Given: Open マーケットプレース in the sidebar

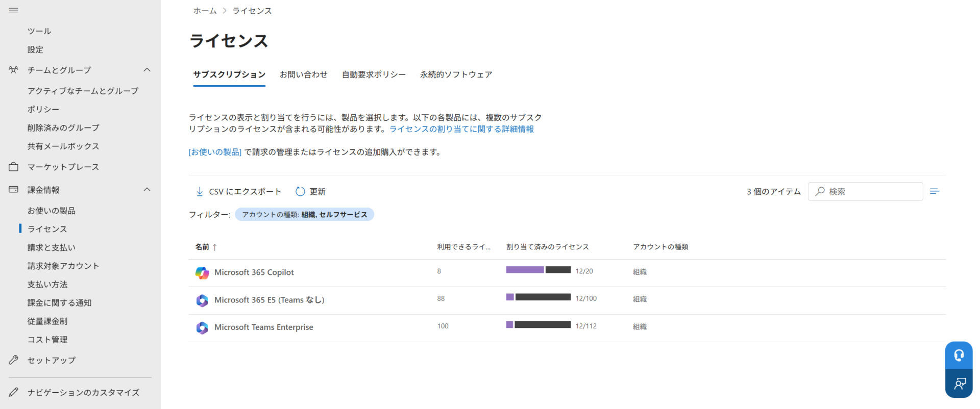Looking at the screenshot, I should [63, 167].
